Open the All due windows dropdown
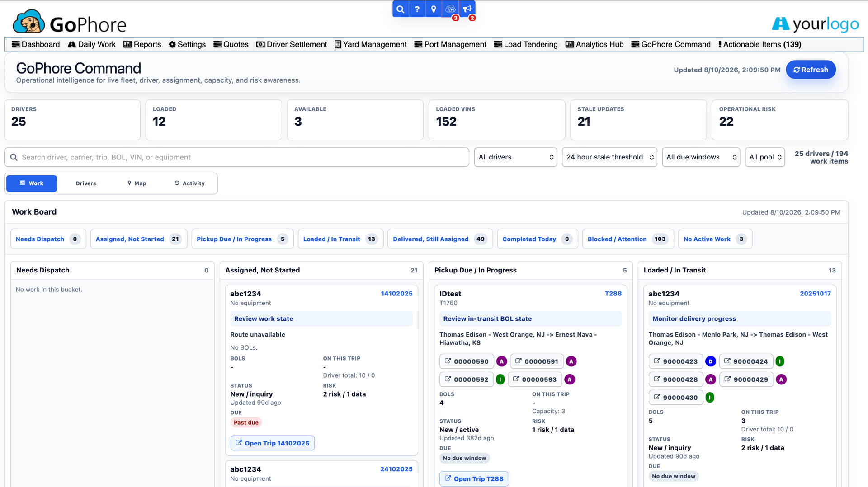Viewport: 868px width, 487px height. click(701, 157)
